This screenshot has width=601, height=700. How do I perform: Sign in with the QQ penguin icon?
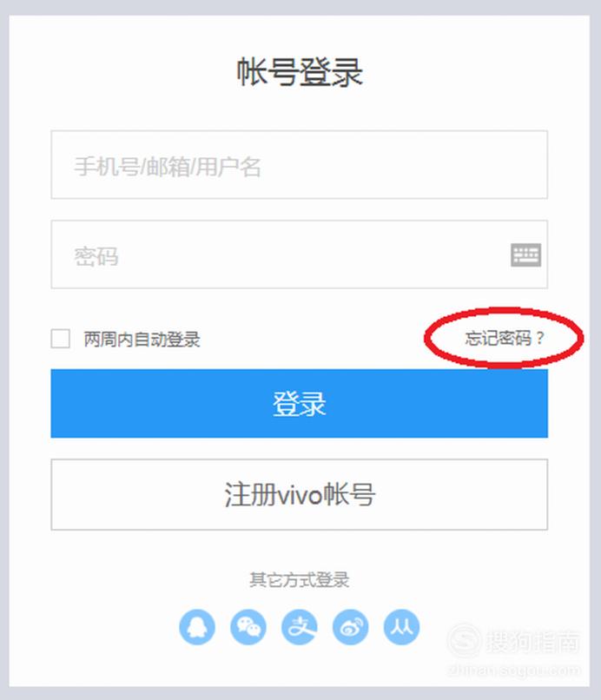tap(197, 627)
